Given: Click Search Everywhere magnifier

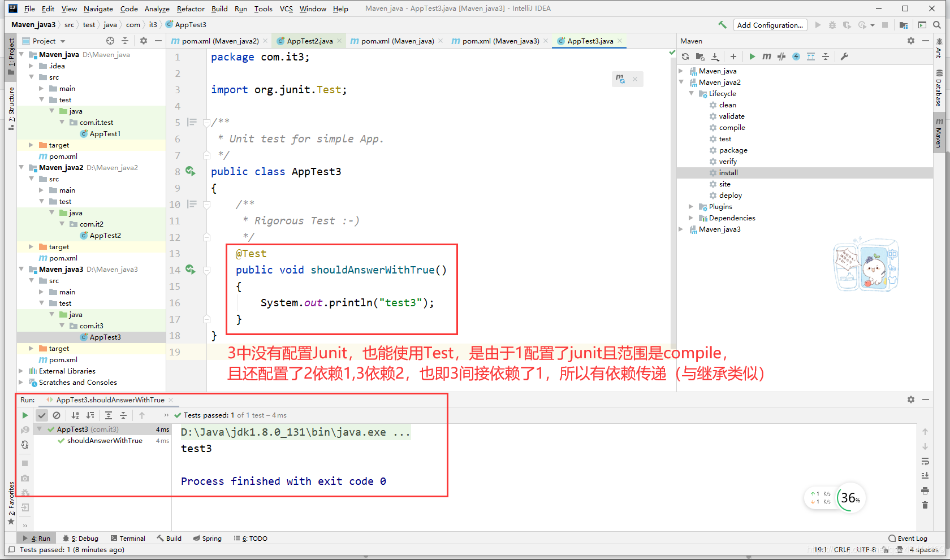Looking at the screenshot, I should tap(937, 25).
